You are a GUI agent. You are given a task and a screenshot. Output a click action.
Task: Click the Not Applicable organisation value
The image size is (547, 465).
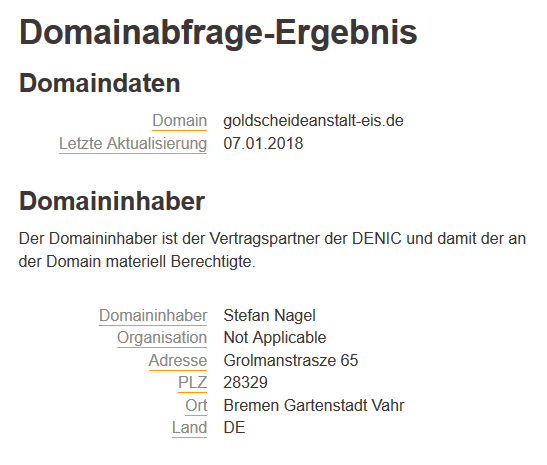pos(275,338)
